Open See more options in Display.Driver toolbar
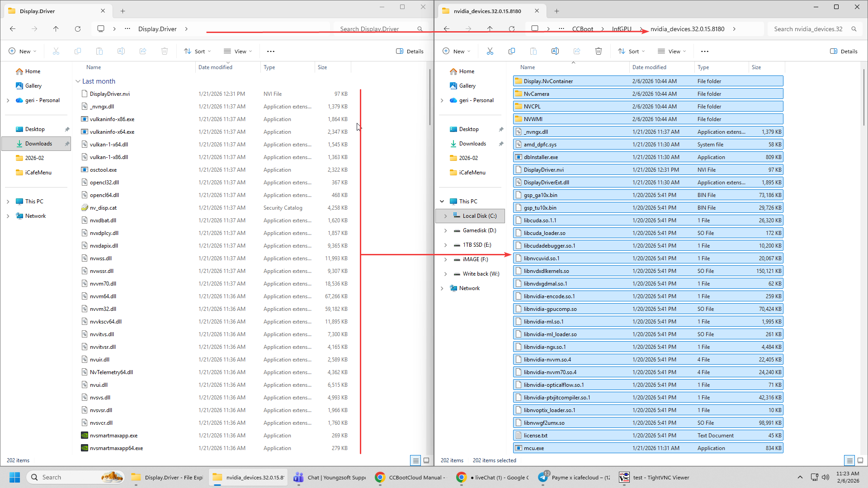 click(x=271, y=52)
